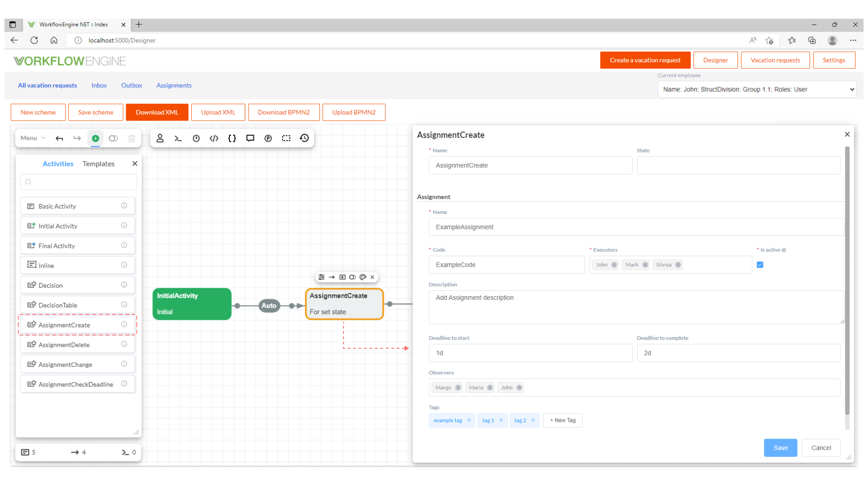Click the undo arrow in designer toolbar
868x489 pixels.
(x=59, y=139)
